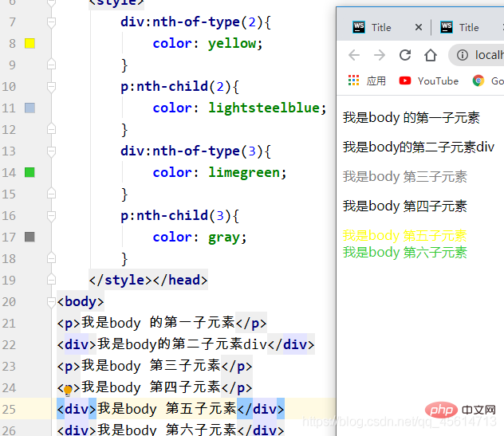Click the style closing fold marker on line 19
504x436 pixels.
[51, 280]
